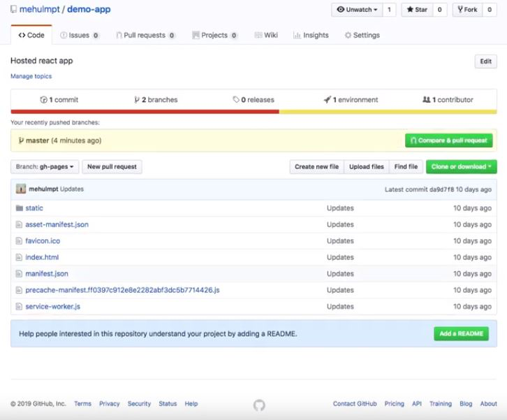
Task: Open the Branch gh-pages selector
Action: [45, 166]
